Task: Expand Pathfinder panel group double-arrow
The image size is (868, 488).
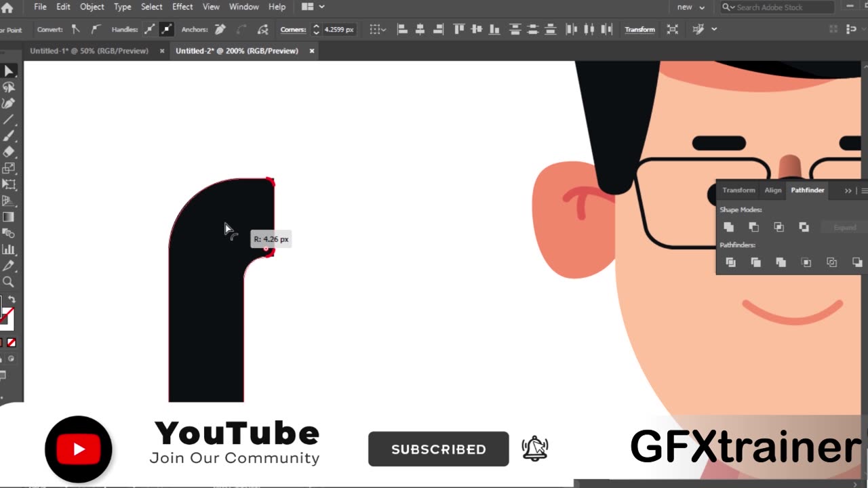Action: tap(848, 190)
